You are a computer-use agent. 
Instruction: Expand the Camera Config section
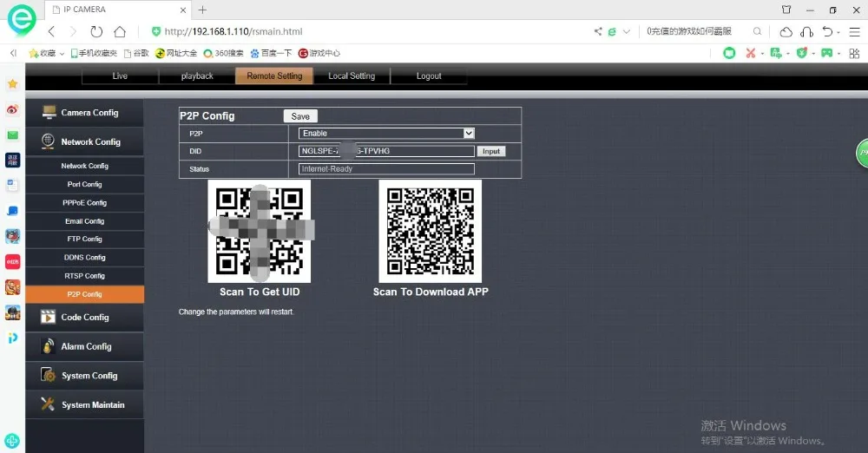click(85, 113)
